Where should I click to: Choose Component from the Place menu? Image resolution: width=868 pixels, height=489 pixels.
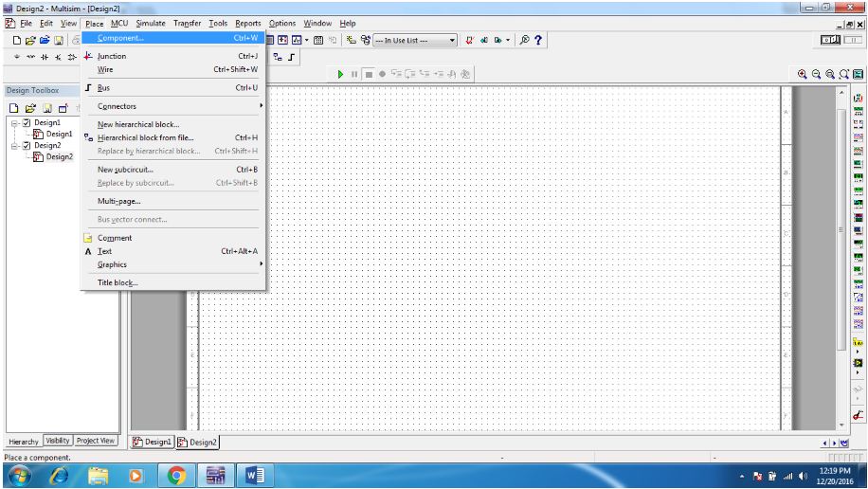172,38
